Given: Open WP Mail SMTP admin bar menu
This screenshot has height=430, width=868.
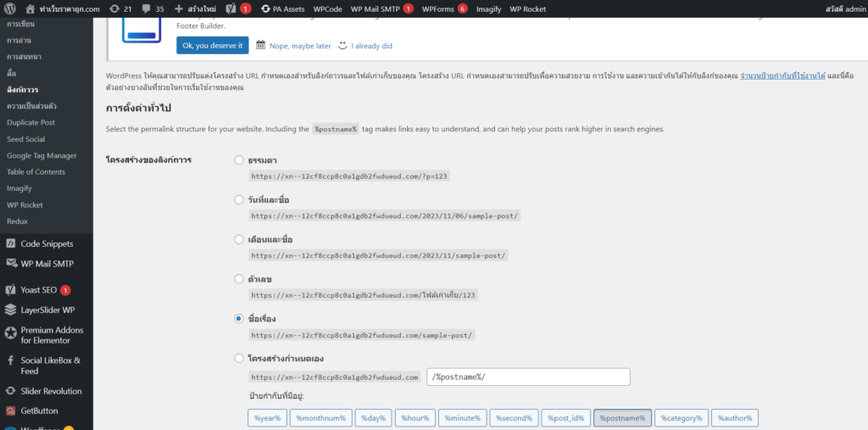Looking at the screenshot, I should coord(382,8).
